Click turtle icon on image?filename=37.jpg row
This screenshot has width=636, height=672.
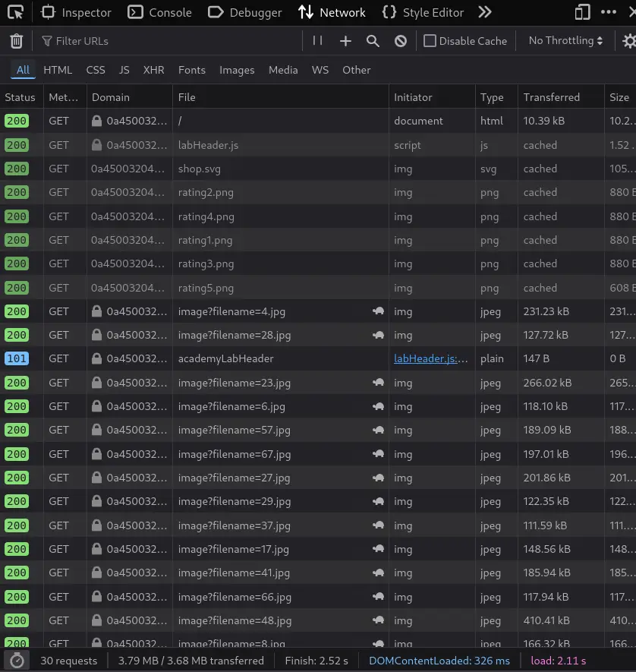tap(378, 525)
